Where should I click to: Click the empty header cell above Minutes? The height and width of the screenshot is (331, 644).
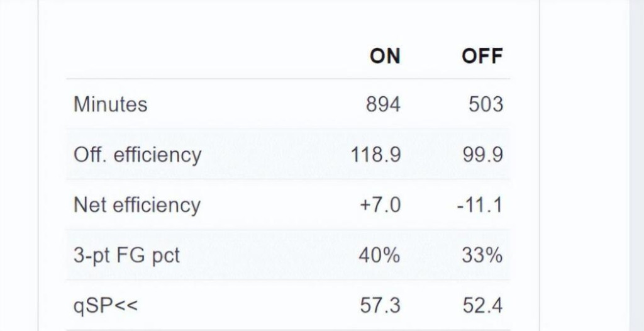click(x=189, y=56)
